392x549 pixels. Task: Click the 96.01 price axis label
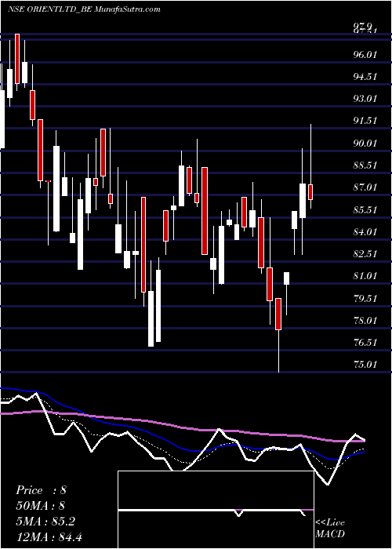tap(365, 55)
